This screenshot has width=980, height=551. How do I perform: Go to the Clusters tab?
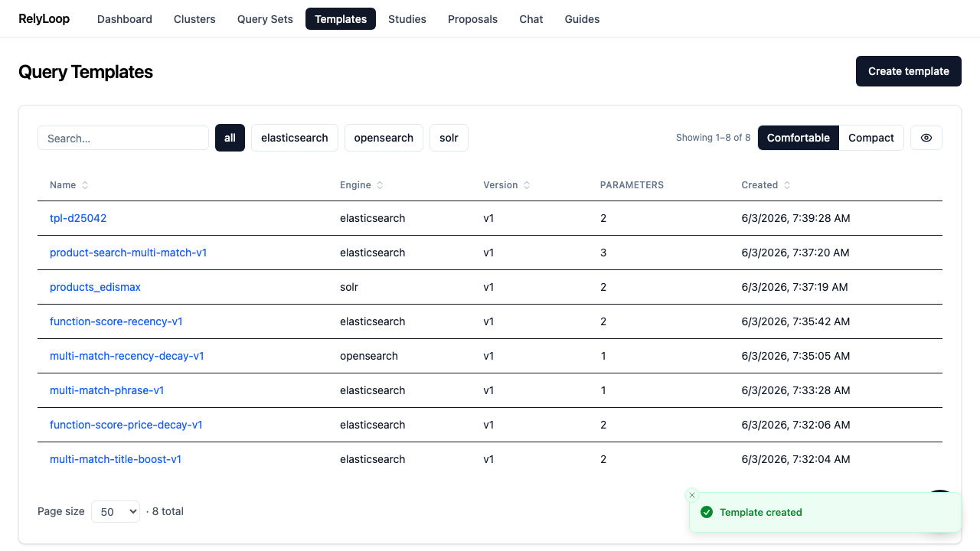tap(194, 19)
